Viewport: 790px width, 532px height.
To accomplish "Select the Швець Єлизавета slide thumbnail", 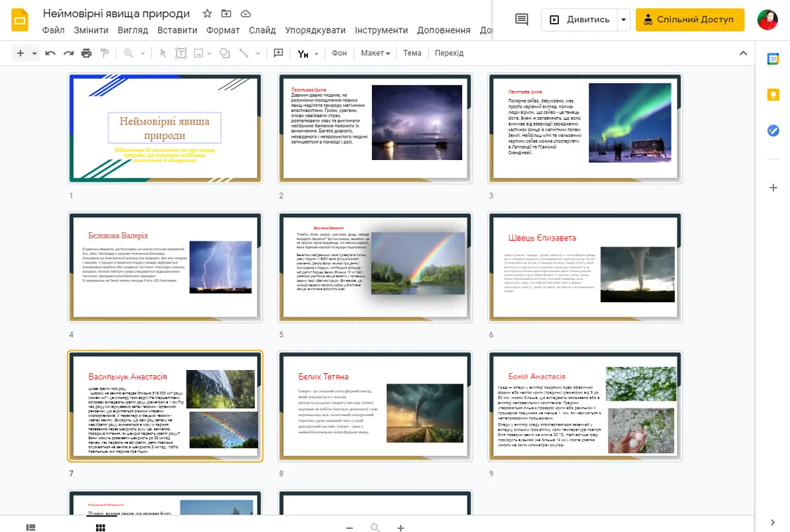I will (585, 267).
